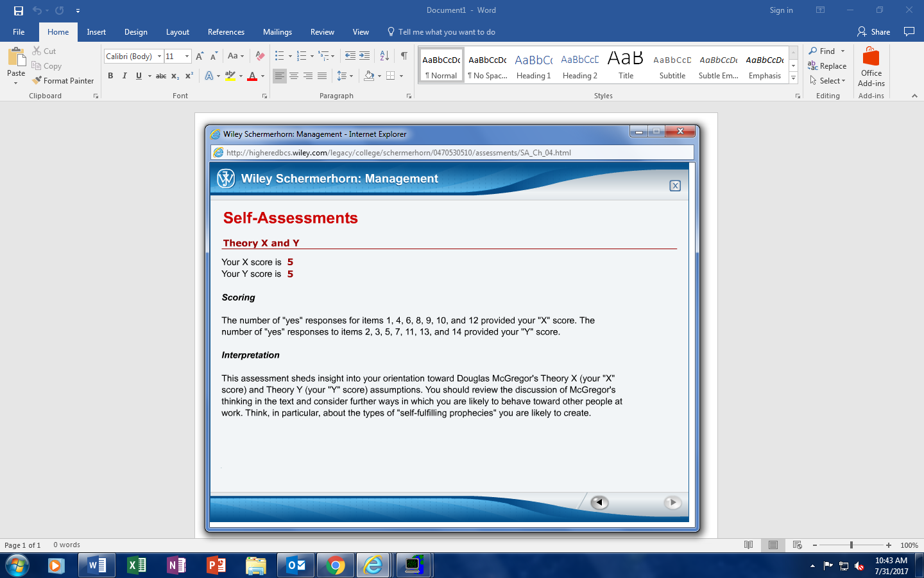The image size is (924, 578).
Task: Launch Chrome from the taskbar
Action: pos(335,566)
